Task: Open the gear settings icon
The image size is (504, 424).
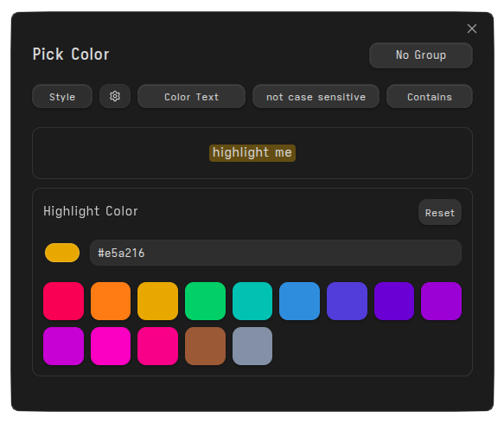Action: 115,96
